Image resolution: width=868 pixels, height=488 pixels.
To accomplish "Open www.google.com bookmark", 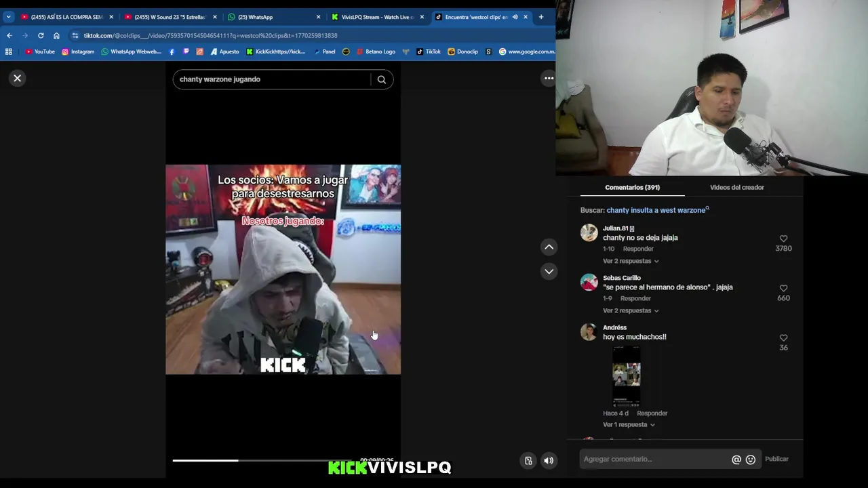I will [x=527, y=52].
